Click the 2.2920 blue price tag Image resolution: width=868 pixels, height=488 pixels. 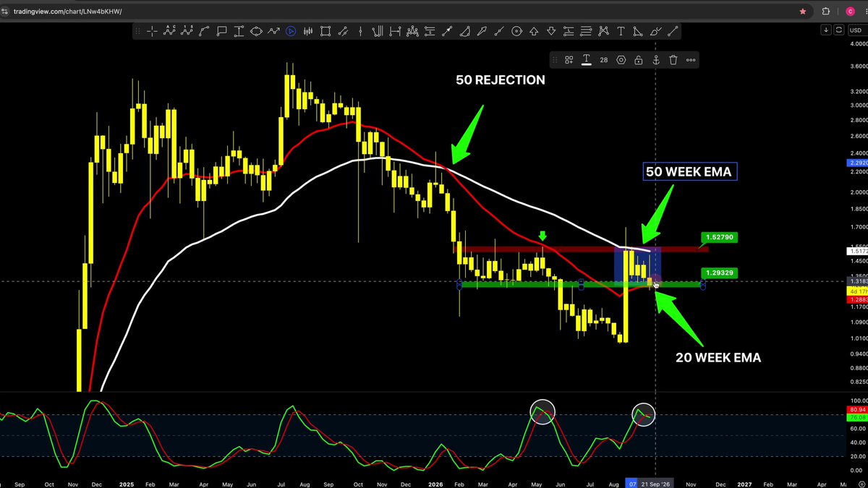(x=856, y=163)
